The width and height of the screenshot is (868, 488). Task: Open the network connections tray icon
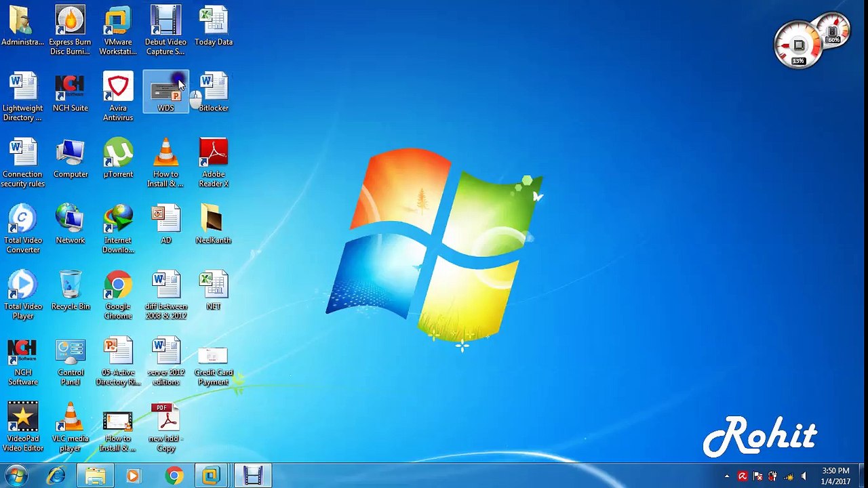click(x=788, y=476)
